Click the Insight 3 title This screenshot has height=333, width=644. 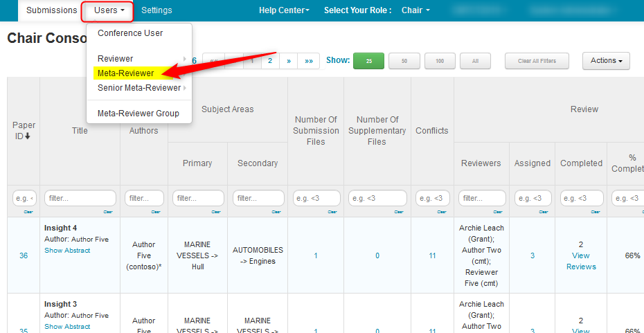61,304
